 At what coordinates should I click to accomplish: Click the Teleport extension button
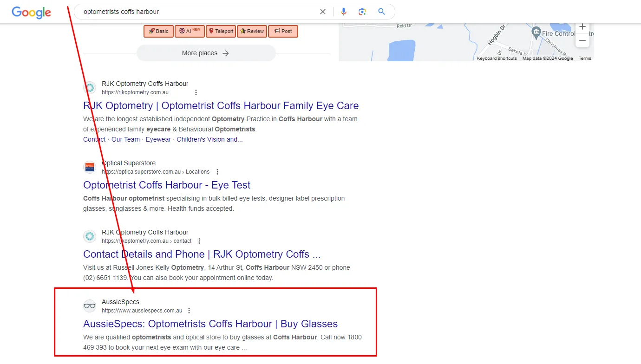coord(221,31)
